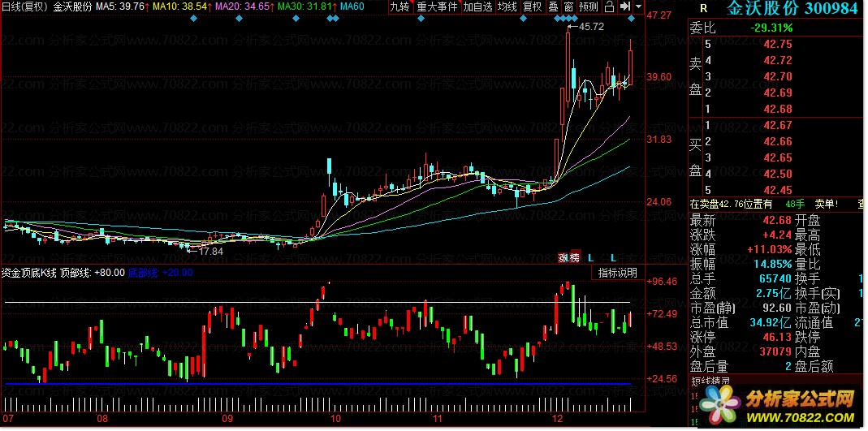
Task: Open the 短线精灵 panel header
Action: 711,381
